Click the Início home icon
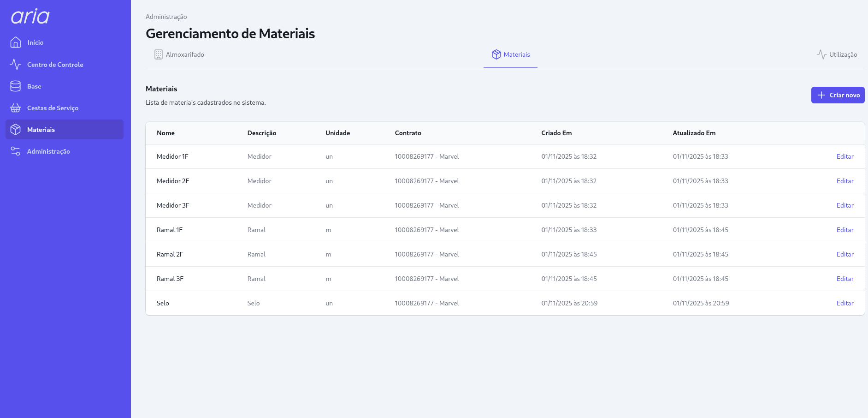Screen dimensions: 868x418 16,42
